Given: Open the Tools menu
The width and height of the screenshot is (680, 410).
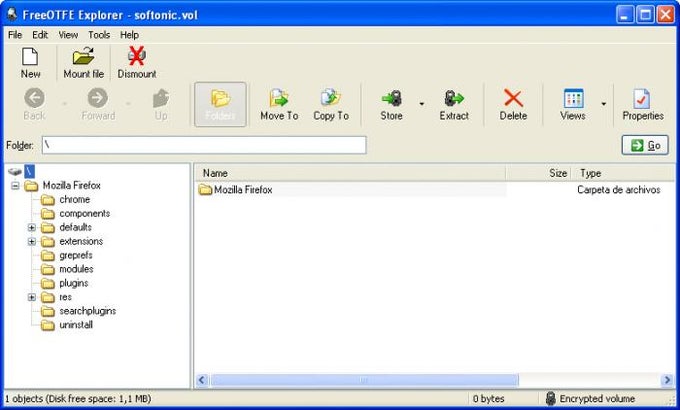Looking at the screenshot, I should pos(99,35).
